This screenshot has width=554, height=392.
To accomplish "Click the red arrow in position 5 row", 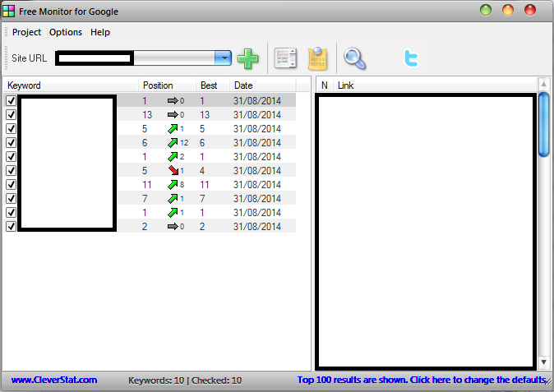I will point(173,171).
